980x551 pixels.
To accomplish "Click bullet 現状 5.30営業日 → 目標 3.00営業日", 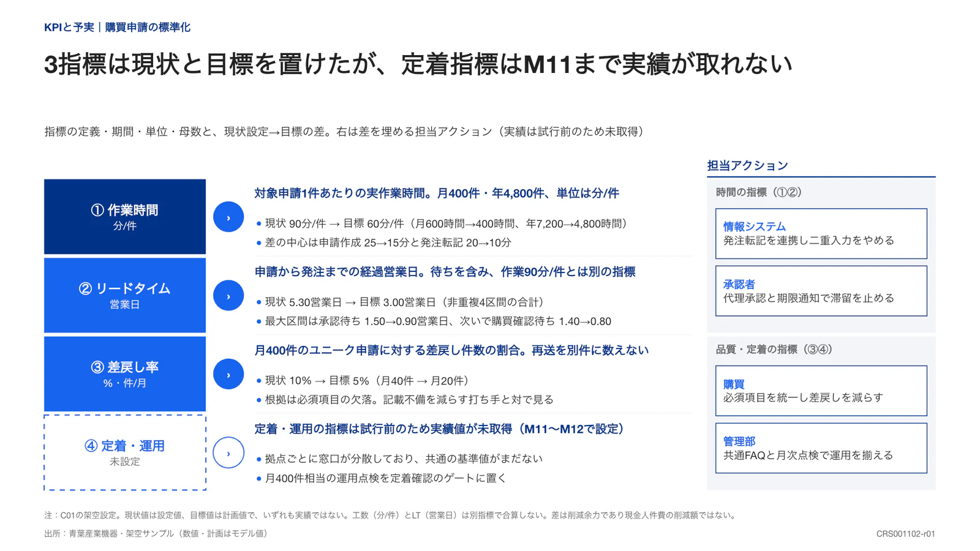I will 401,302.
